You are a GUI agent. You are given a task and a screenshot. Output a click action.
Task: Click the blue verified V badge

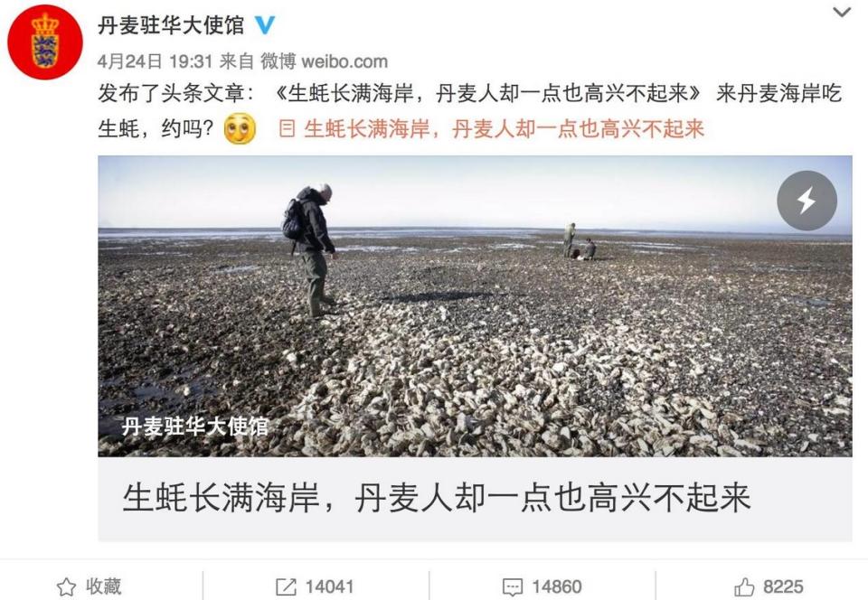[x=265, y=25]
